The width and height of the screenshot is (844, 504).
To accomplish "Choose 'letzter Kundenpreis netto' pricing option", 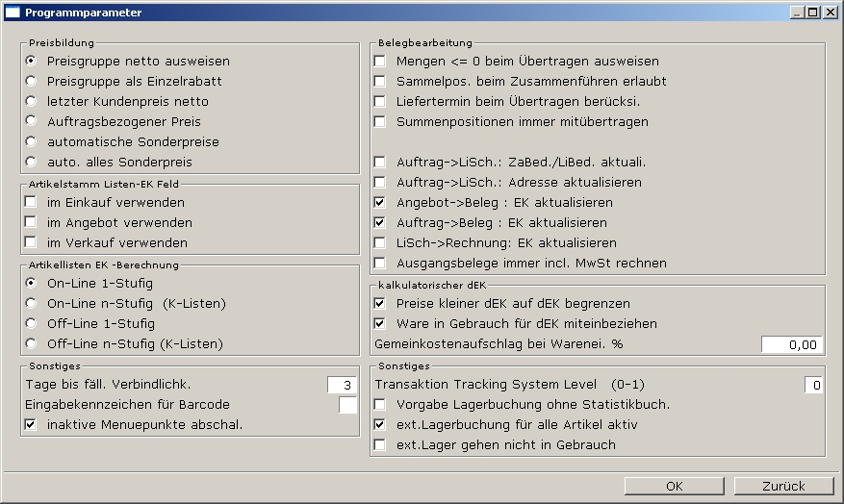I will pyautogui.click(x=31, y=101).
